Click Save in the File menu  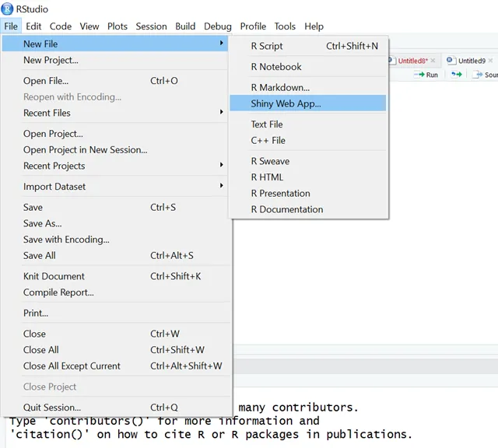point(115,208)
